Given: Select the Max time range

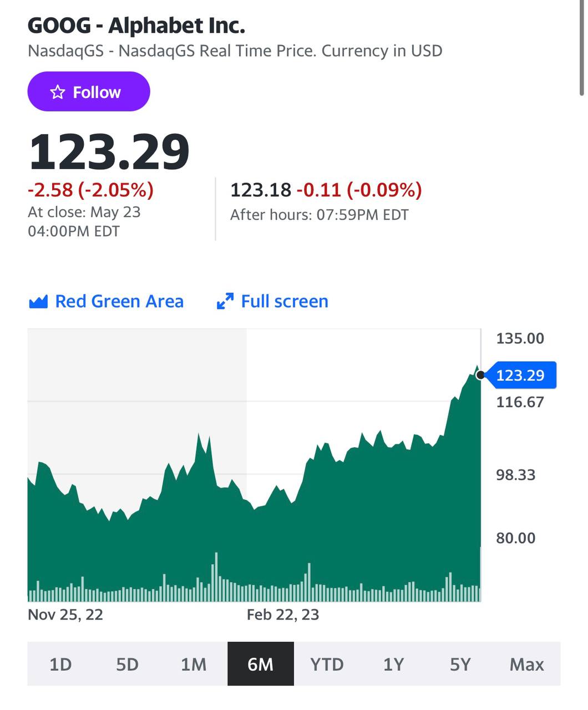Looking at the screenshot, I should tap(527, 664).
